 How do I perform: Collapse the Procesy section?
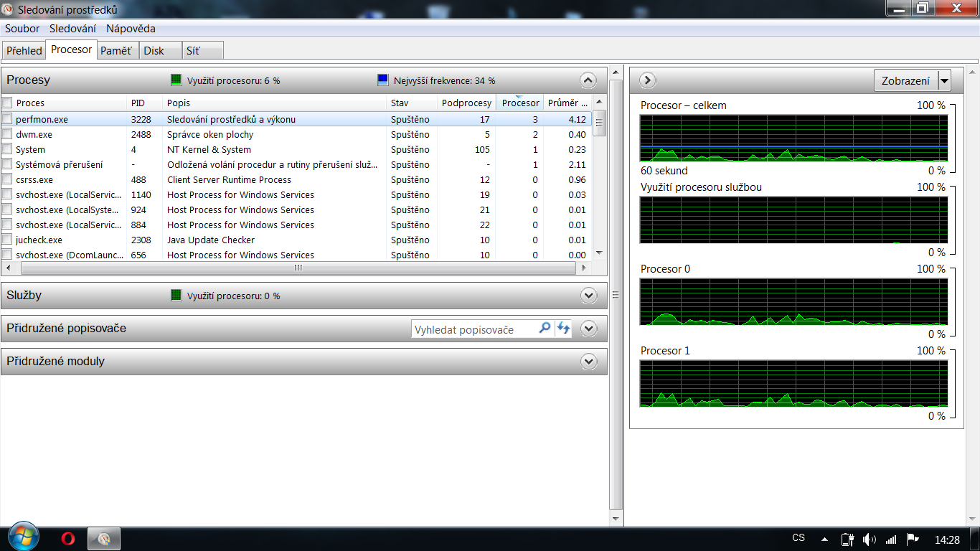click(588, 80)
